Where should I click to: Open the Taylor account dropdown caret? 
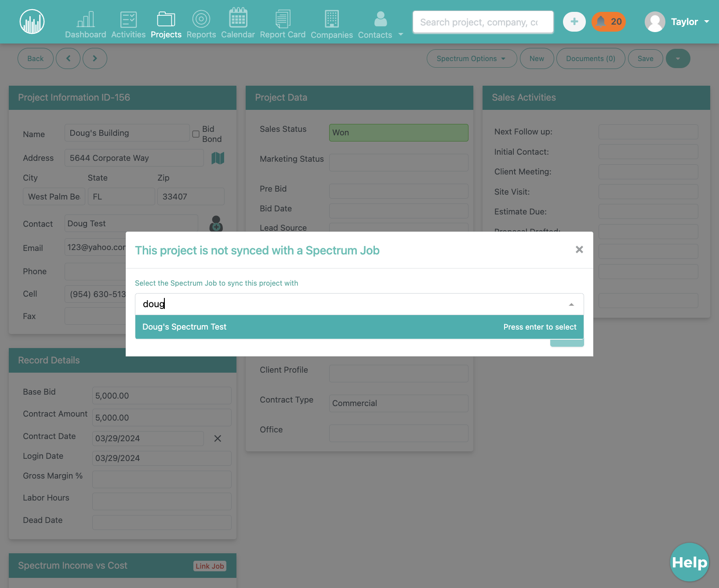click(707, 22)
